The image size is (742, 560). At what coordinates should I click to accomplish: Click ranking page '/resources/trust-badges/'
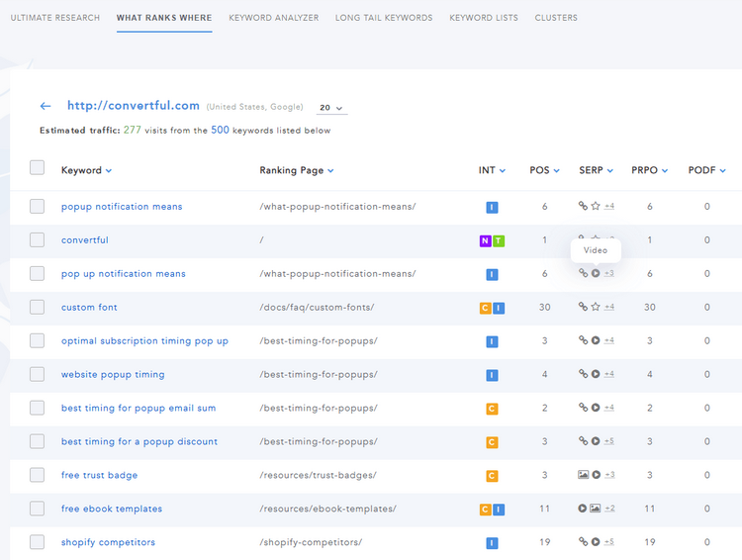(318, 475)
